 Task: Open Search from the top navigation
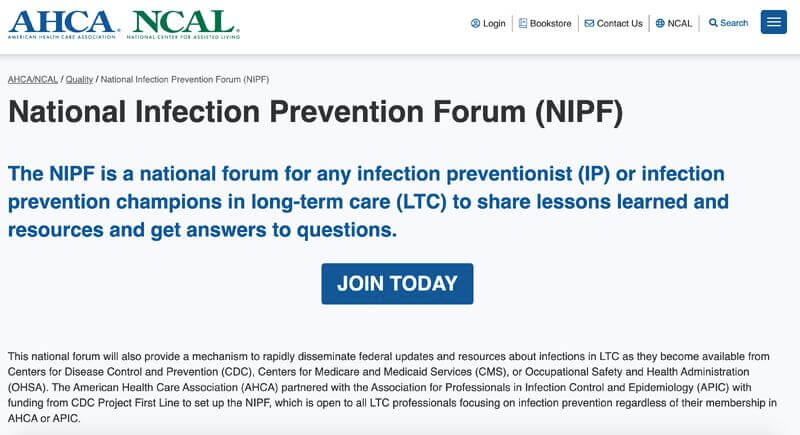pos(734,23)
